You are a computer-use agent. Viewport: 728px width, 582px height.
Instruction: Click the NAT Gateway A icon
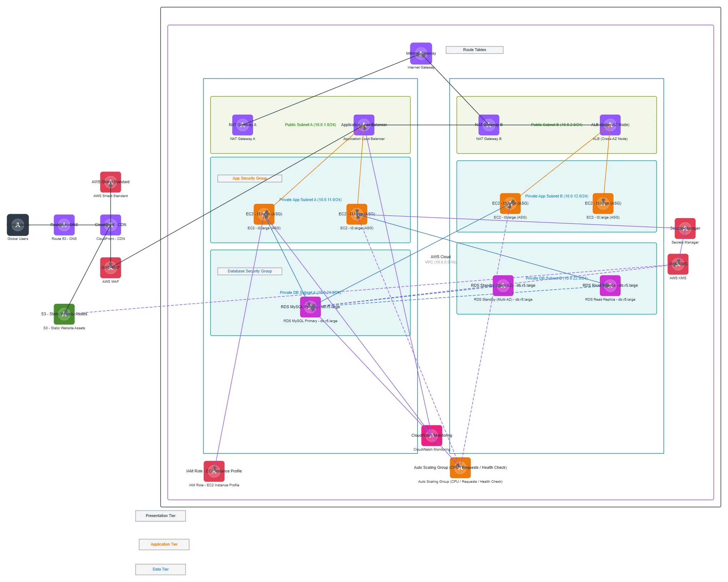coord(243,125)
